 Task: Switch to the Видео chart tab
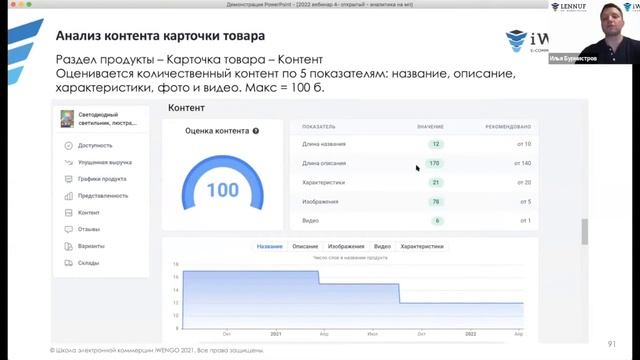(382, 247)
